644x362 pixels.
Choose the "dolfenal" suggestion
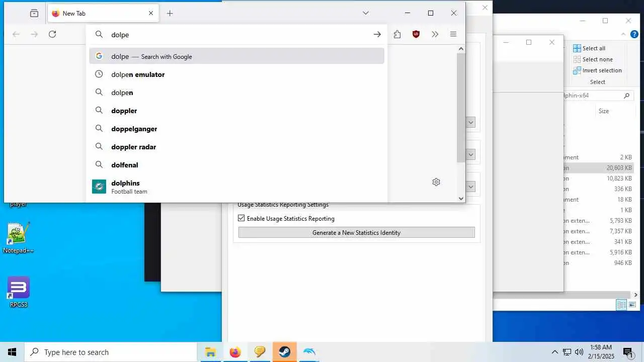tap(236, 165)
